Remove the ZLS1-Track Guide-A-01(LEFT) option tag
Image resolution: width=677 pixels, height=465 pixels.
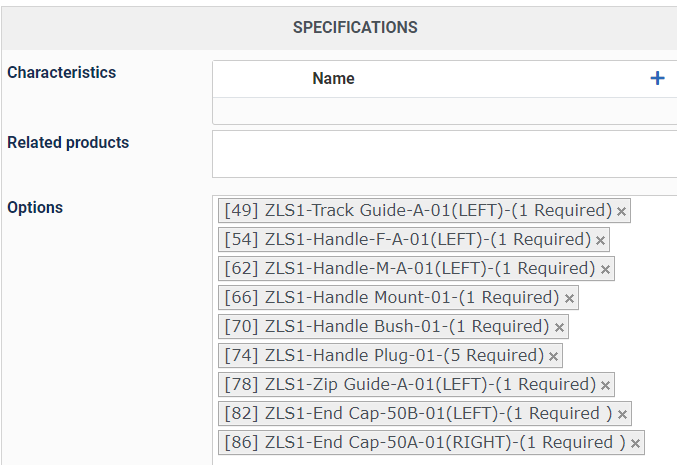click(x=621, y=212)
